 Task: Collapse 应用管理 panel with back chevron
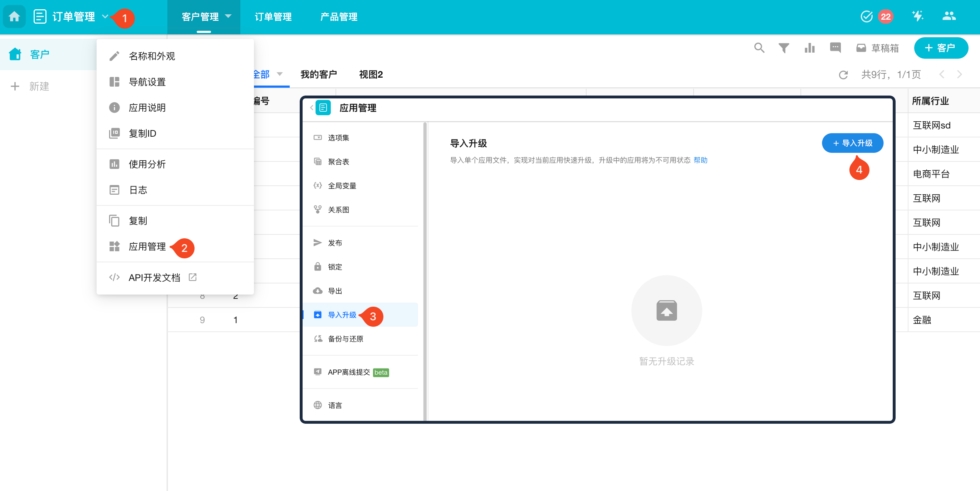point(312,108)
